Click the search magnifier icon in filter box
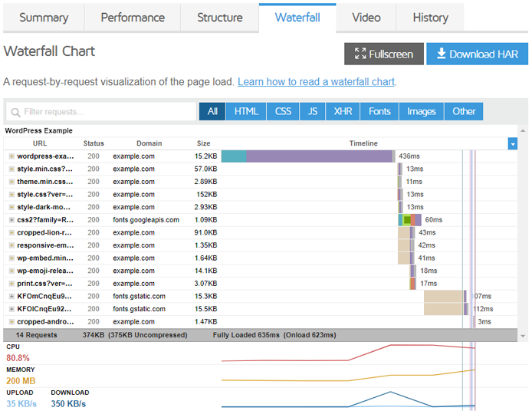The height and width of the screenshot is (414, 532). tap(15, 112)
